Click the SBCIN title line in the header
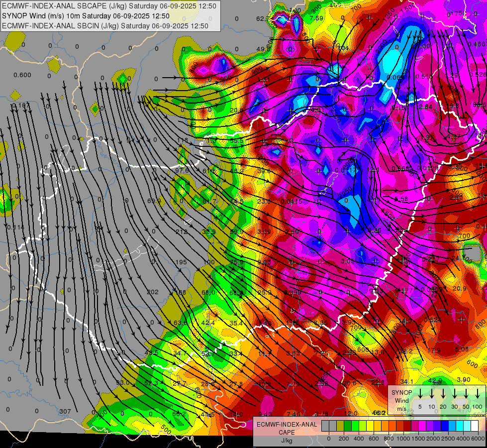Image resolution: width=487 pixels, height=448 pixels. (x=105, y=26)
